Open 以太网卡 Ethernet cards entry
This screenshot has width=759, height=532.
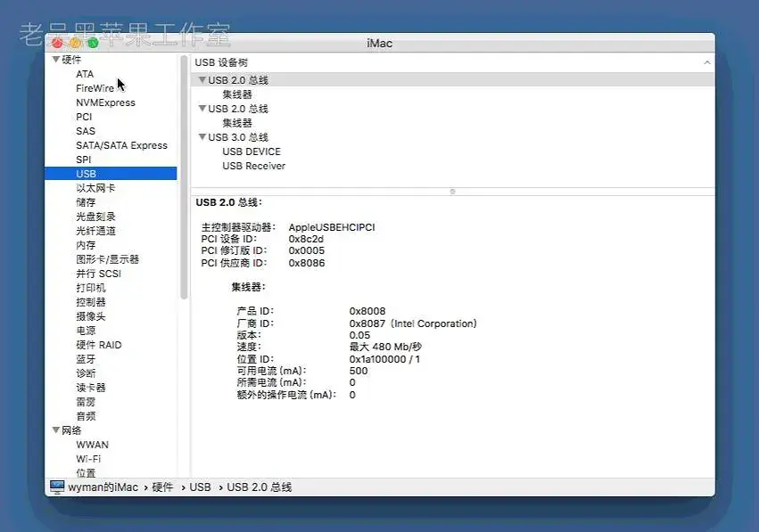point(95,188)
